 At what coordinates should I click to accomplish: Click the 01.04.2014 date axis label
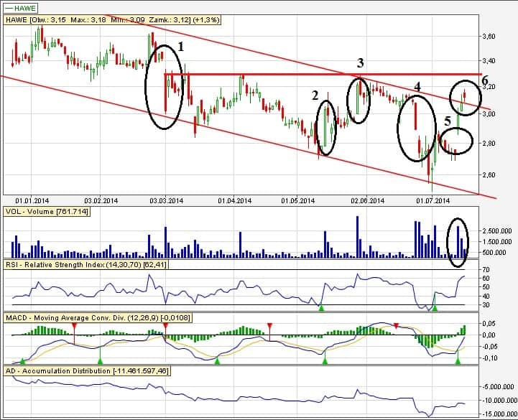[x=234, y=201]
